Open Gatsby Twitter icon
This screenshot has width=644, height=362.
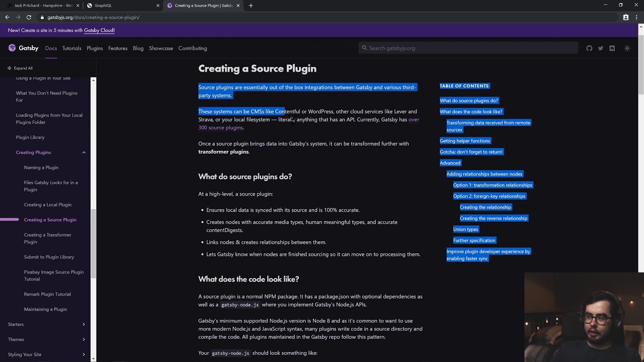coord(601,48)
